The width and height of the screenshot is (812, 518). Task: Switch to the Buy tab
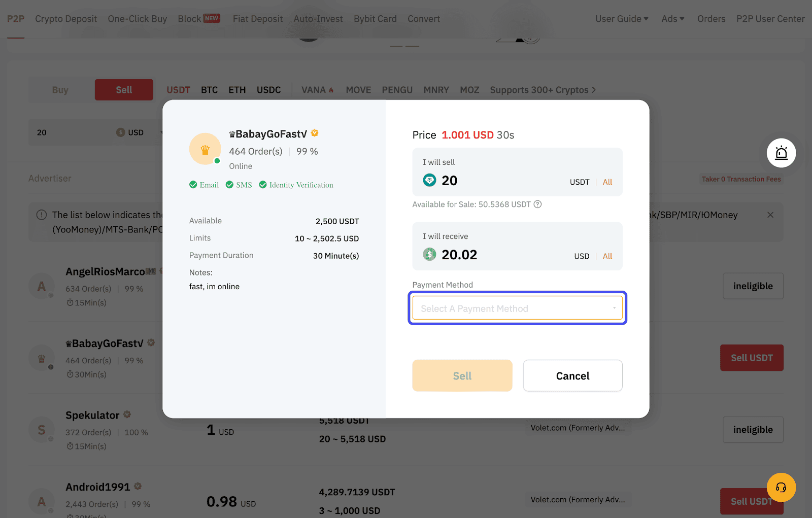pyautogui.click(x=60, y=89)
